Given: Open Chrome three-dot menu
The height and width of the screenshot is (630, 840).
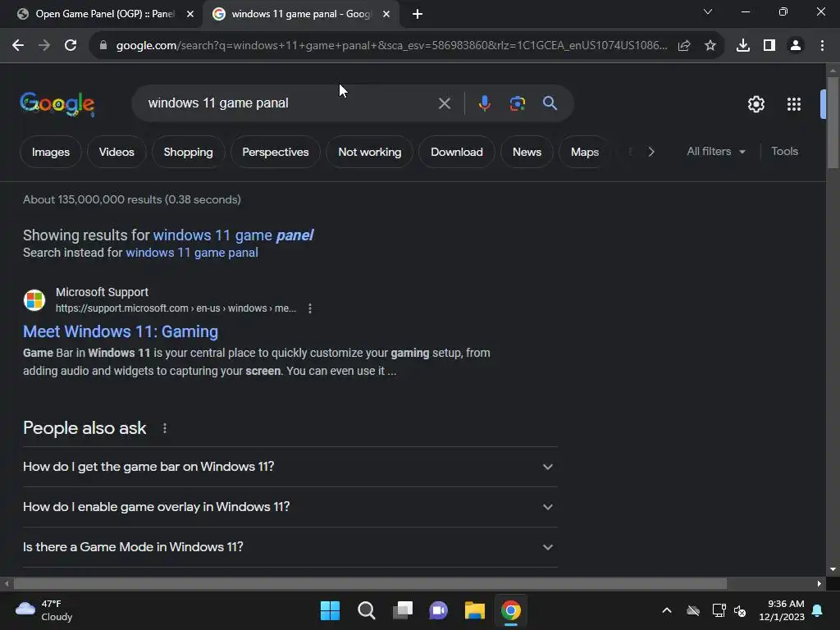Looking at the screenshot, I should pyautogui.click(x=822, y=46).
